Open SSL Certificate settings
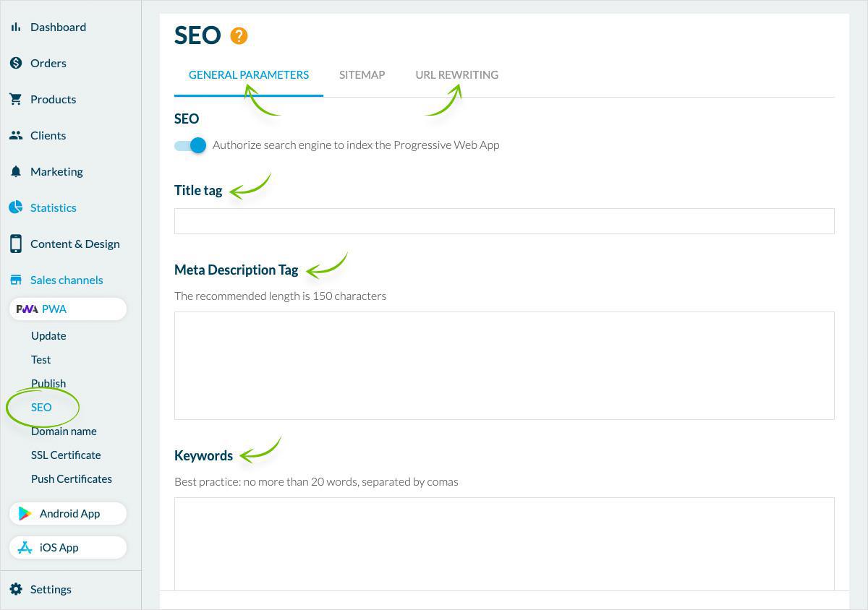 (x=66, y=455)
